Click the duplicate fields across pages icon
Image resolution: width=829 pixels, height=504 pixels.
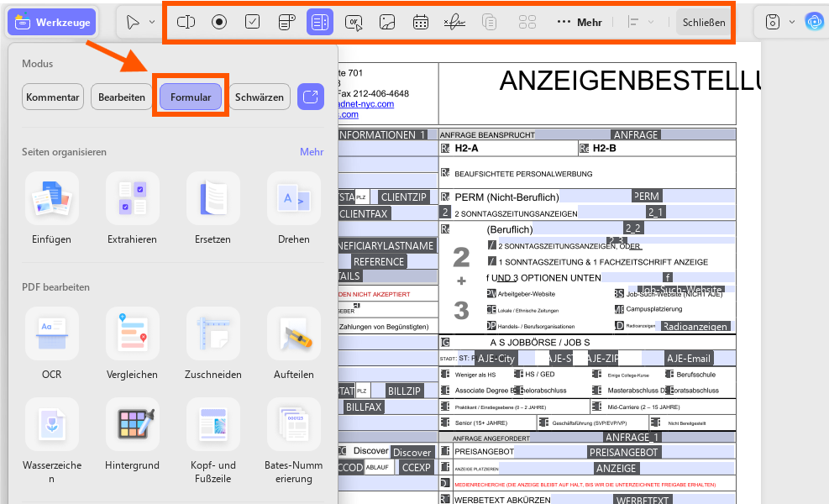point(489,22)
